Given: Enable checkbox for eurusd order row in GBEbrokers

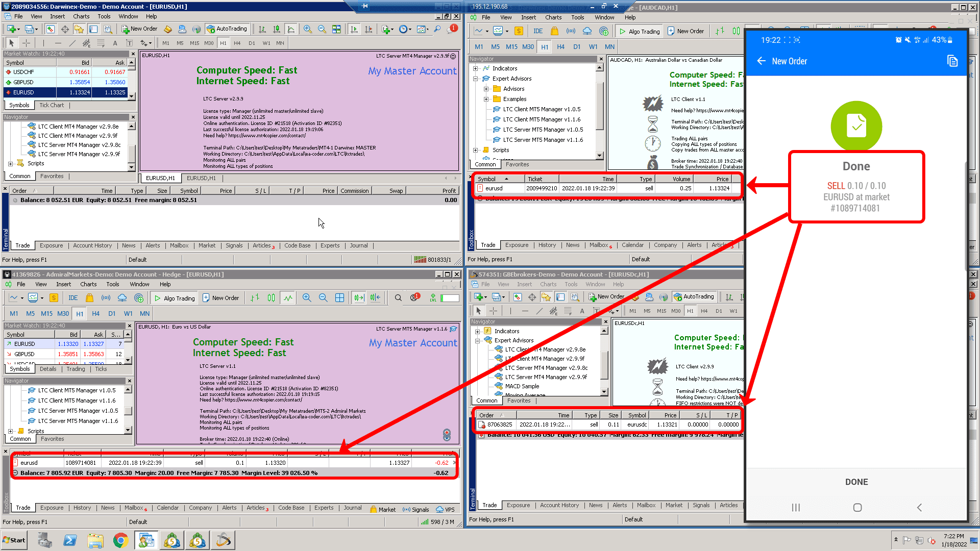Looking at the screenshot, I should (x=482, y=424).
